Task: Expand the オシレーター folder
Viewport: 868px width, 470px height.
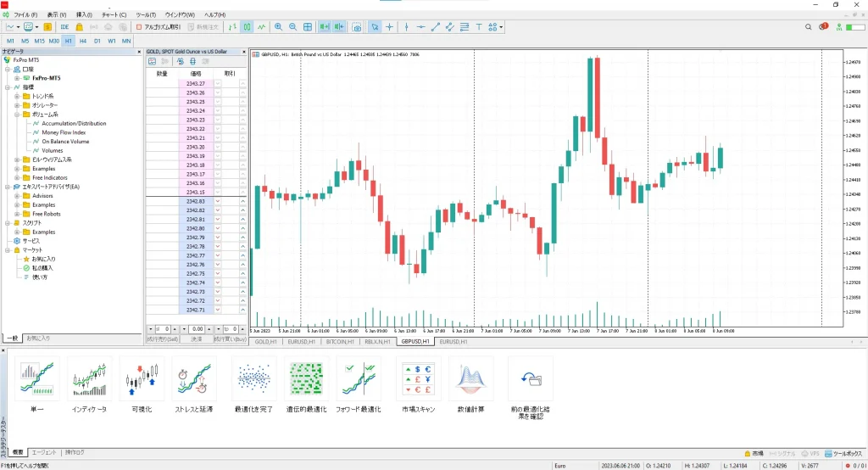Action: tap(17, 105)
